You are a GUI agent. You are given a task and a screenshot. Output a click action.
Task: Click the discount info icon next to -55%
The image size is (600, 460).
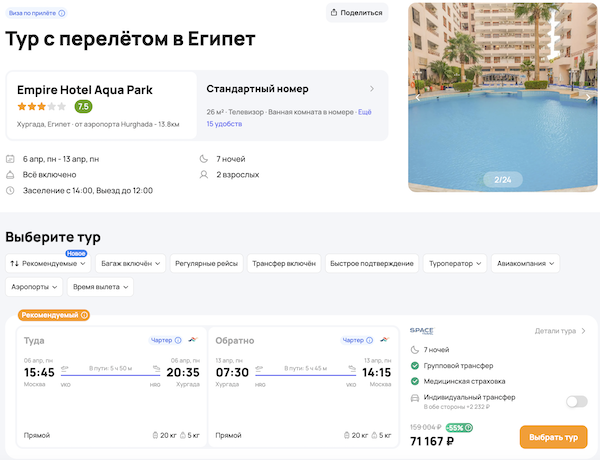[469, 428]
